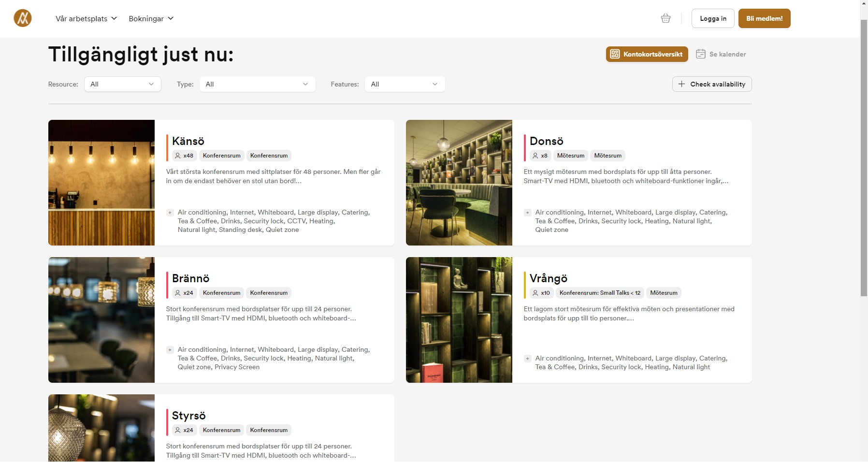This screenshot has width=868, height=462.
Task: Expand Vrångö features plus icon
Action: [528, 359]
